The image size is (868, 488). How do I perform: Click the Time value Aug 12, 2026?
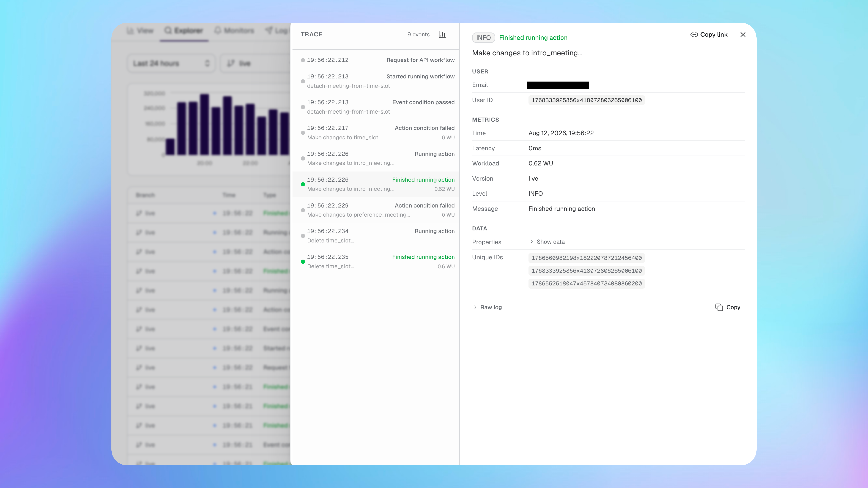561,133
